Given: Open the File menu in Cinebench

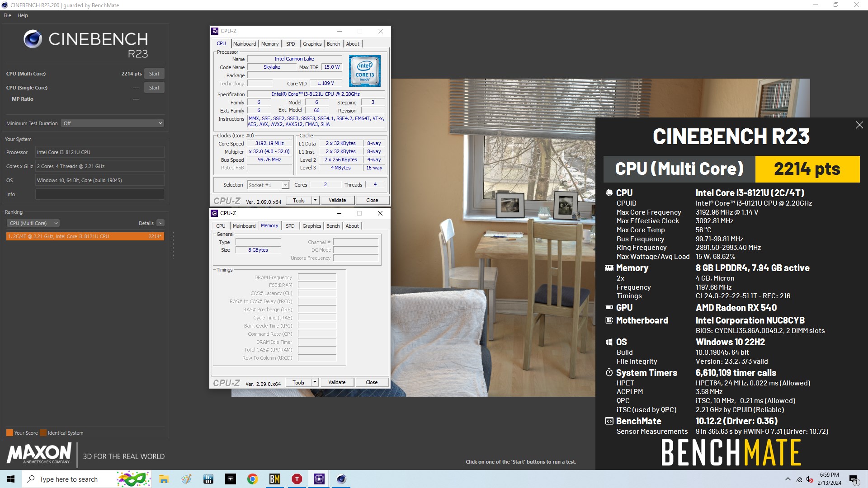Looking at the screenshot, I should click(7, 15).
